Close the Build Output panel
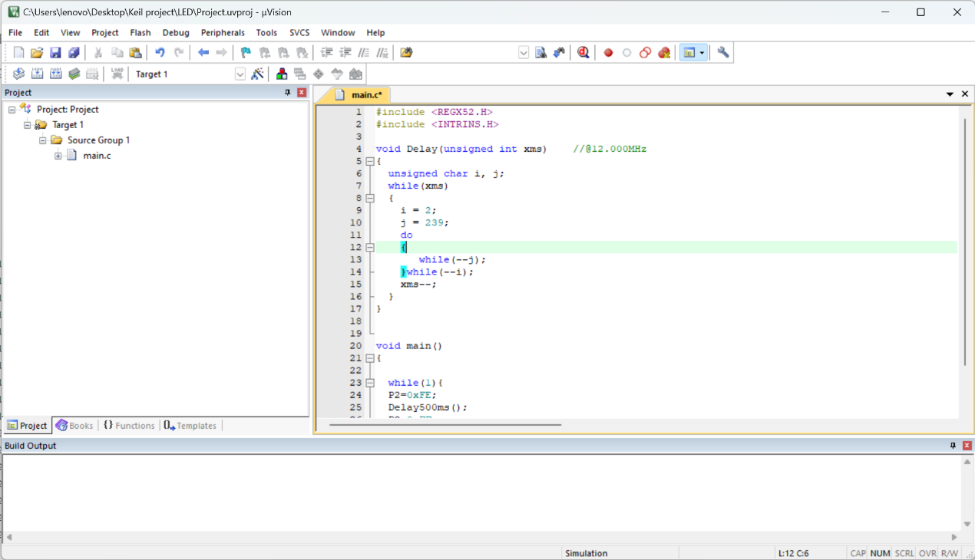This screenshot has width=975, height=560. 967,446
